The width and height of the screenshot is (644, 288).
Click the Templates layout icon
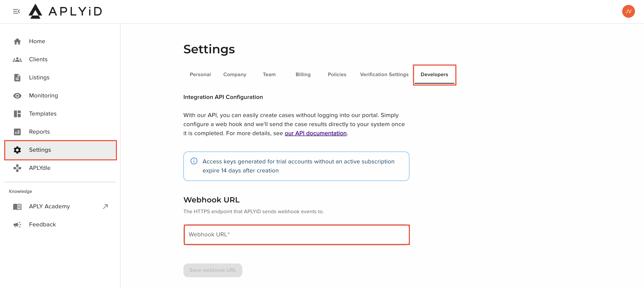17,114
